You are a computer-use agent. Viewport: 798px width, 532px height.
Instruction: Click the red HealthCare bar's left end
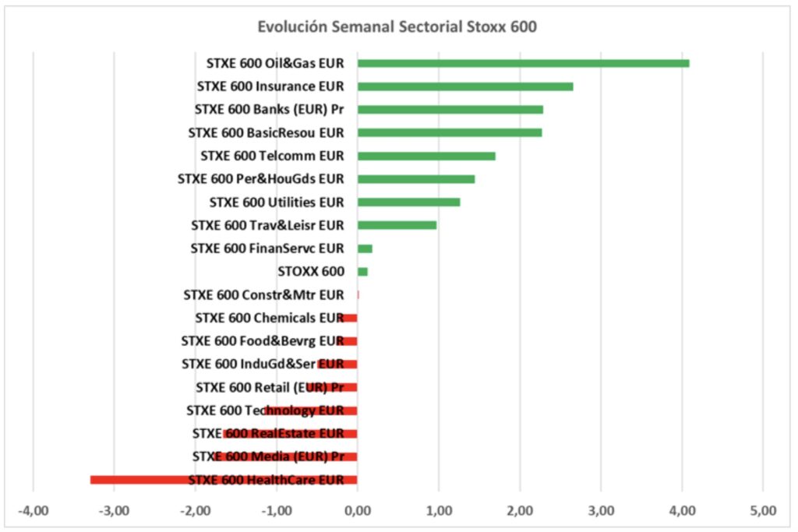pos(94,480)
